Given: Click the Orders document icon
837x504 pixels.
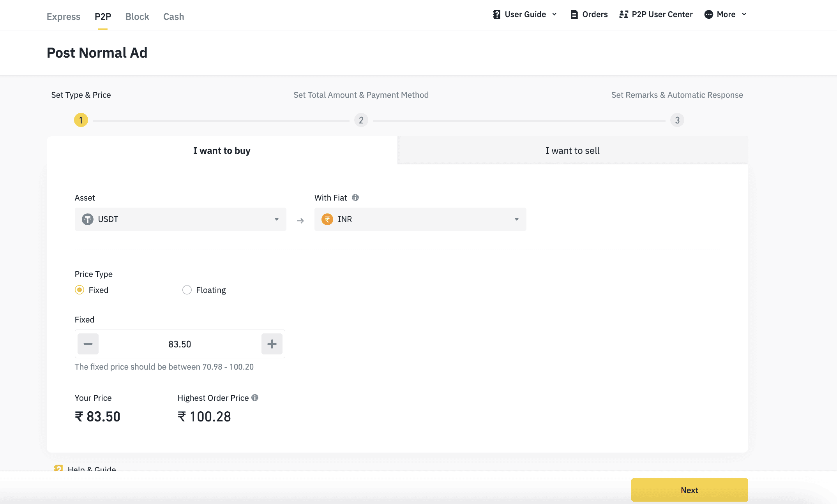Looking at the screenshot, I should (x=574, y=14).
